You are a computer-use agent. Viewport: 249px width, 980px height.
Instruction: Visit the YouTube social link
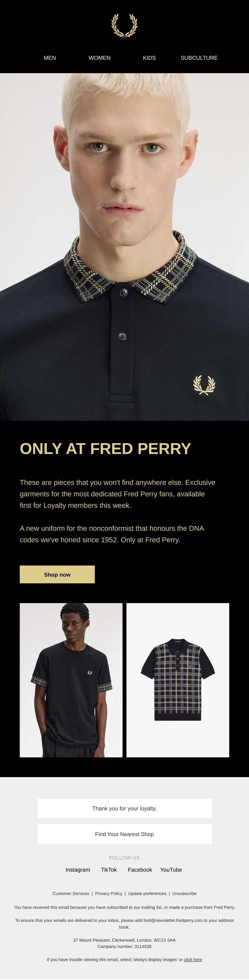[x=171, y=870]
